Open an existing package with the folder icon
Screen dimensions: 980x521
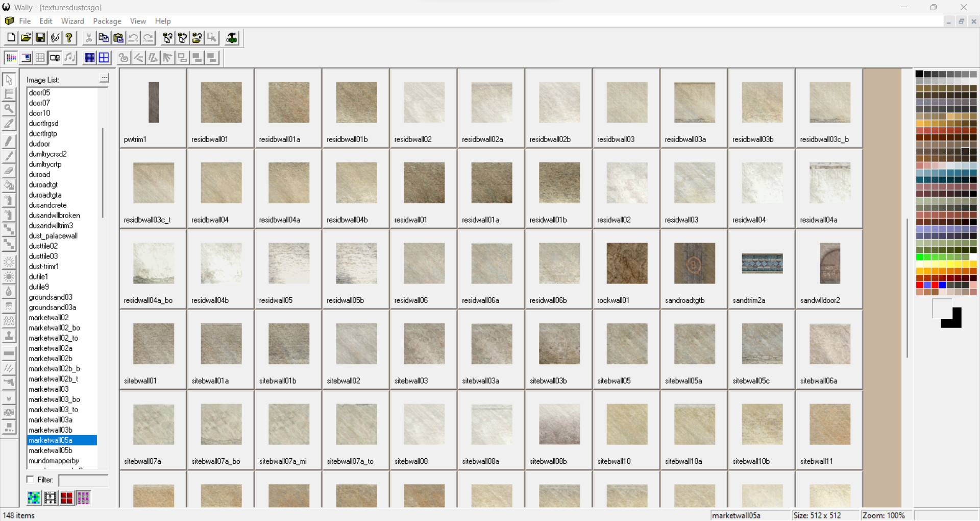tap(25, 37)
